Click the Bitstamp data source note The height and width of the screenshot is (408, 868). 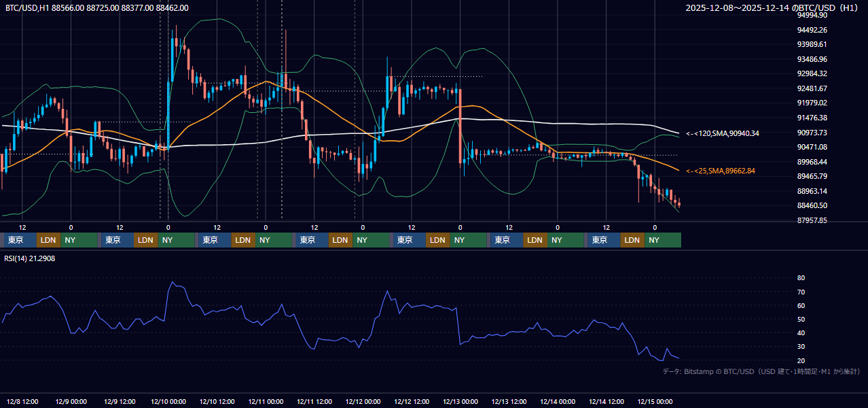point(761,371)
